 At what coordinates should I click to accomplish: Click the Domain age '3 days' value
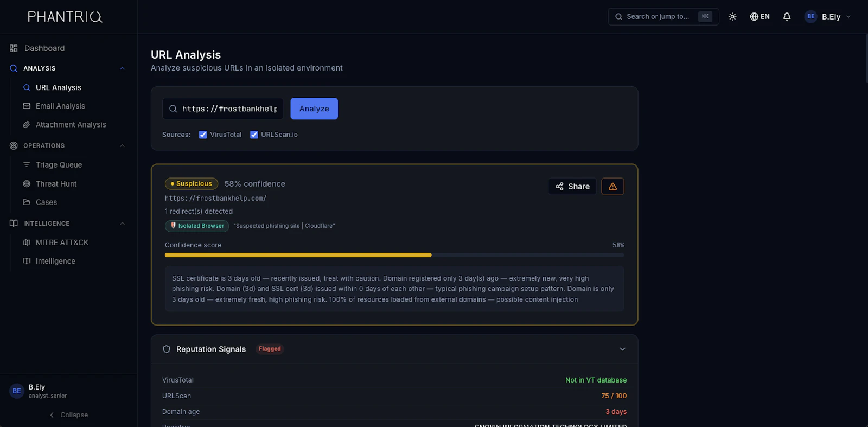pyautogui.click(x=616, y=412)
